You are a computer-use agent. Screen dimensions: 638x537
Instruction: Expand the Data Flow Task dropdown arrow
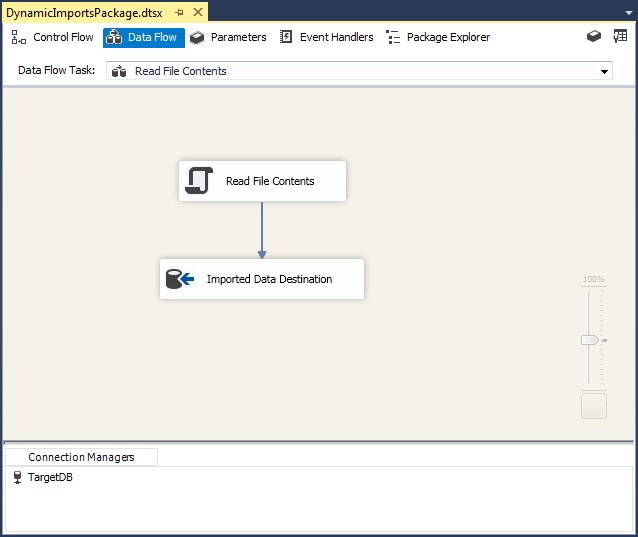coord(604,72)
